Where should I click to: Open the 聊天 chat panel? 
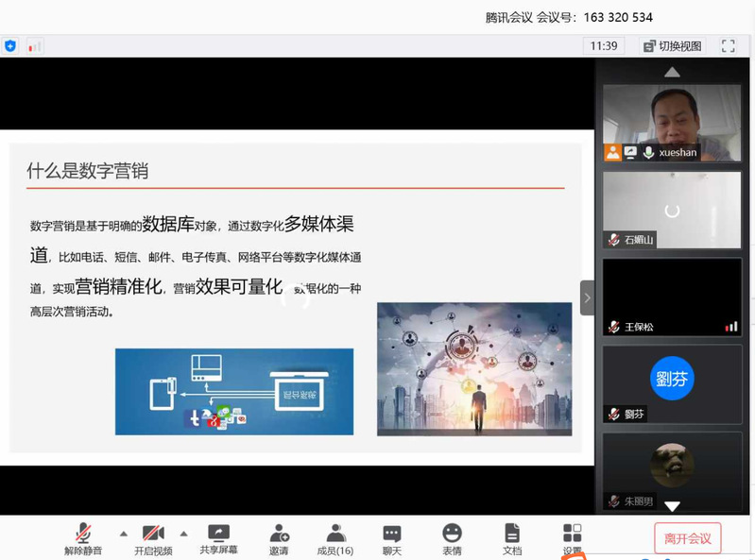(392, 538)
